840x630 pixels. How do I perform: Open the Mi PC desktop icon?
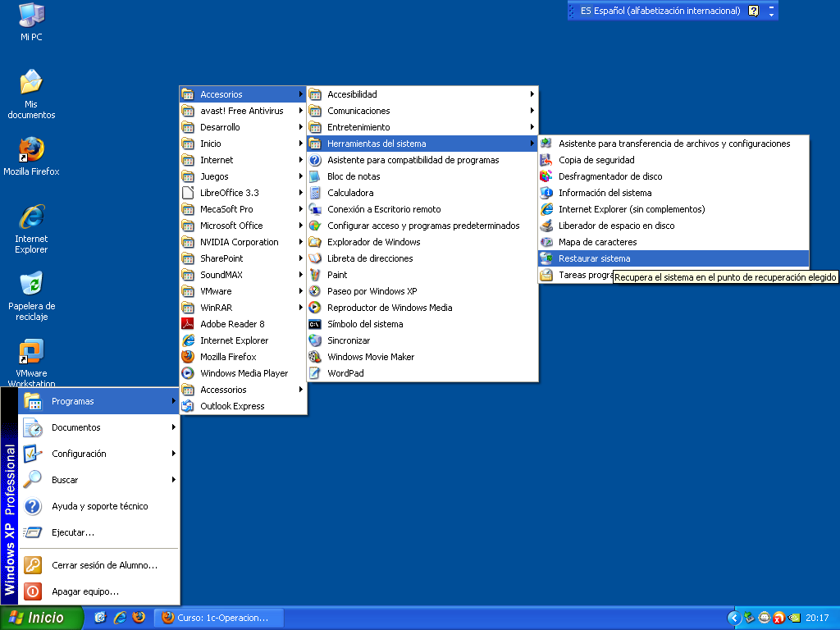[x=31, y=21]
